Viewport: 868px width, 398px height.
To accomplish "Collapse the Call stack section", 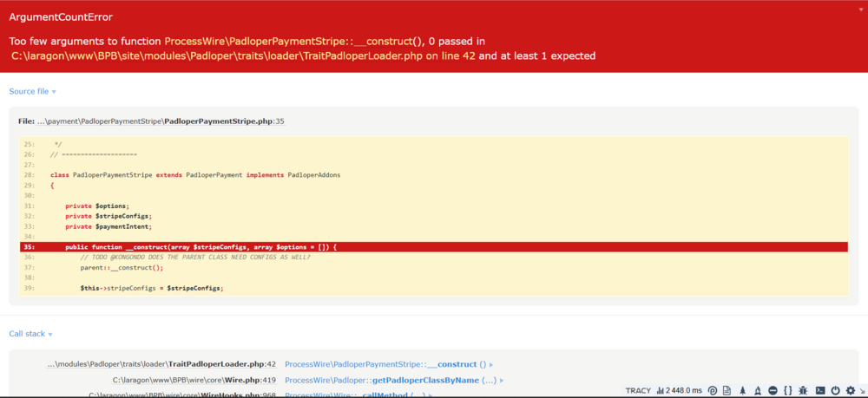I will (31, 334).
